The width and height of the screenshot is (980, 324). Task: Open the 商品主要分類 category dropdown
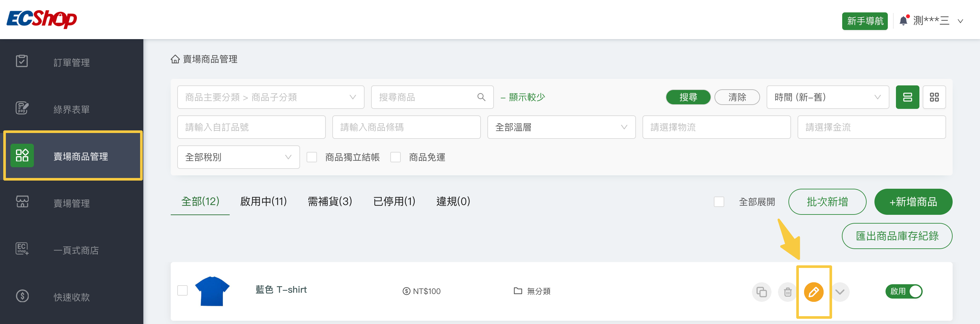point(270,97)
